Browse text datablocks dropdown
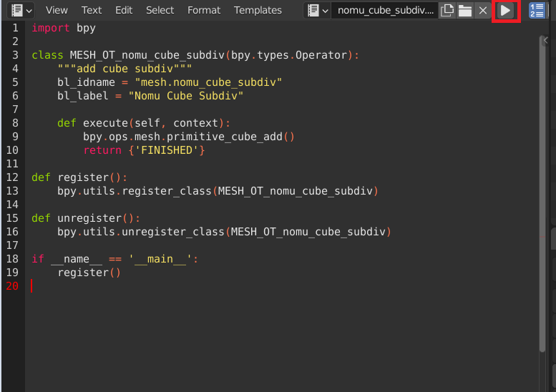The height and width of the screenshot is (392, 556). (x=318, y=11)
